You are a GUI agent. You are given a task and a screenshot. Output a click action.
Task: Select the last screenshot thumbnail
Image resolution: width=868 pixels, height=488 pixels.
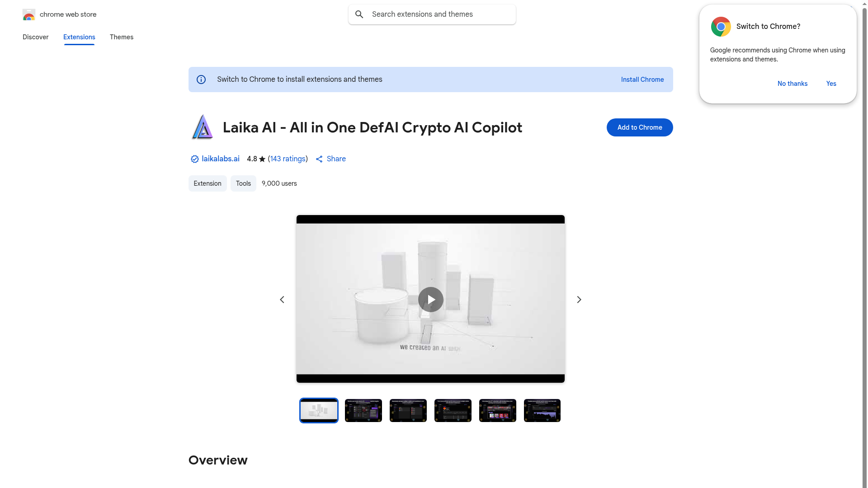click(x=542, y=410)
